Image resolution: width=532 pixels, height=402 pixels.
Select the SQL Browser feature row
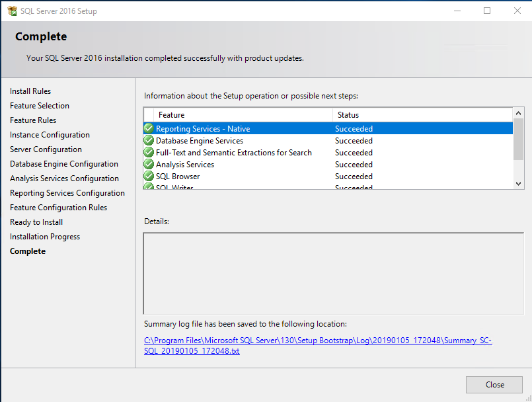point(328,176)
